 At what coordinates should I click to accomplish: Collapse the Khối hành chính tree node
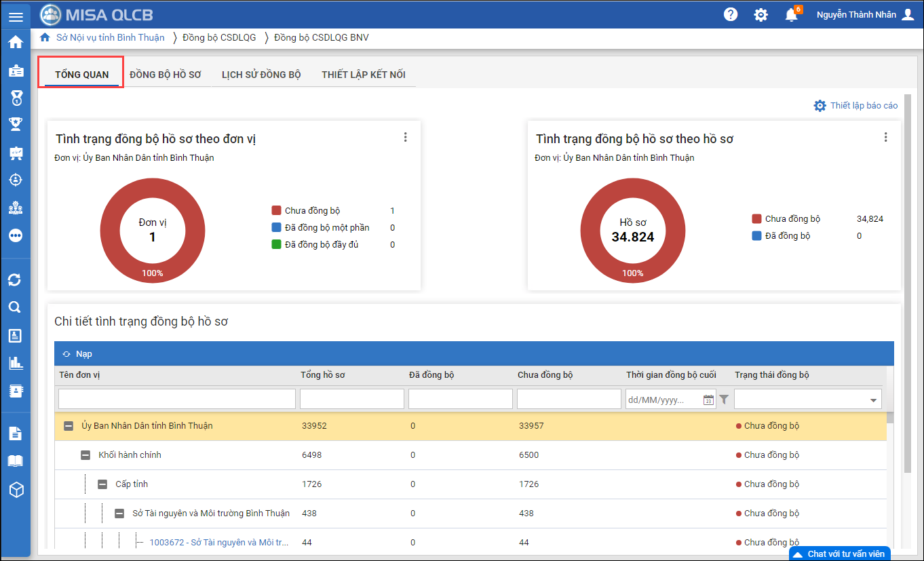coord(85,455)
